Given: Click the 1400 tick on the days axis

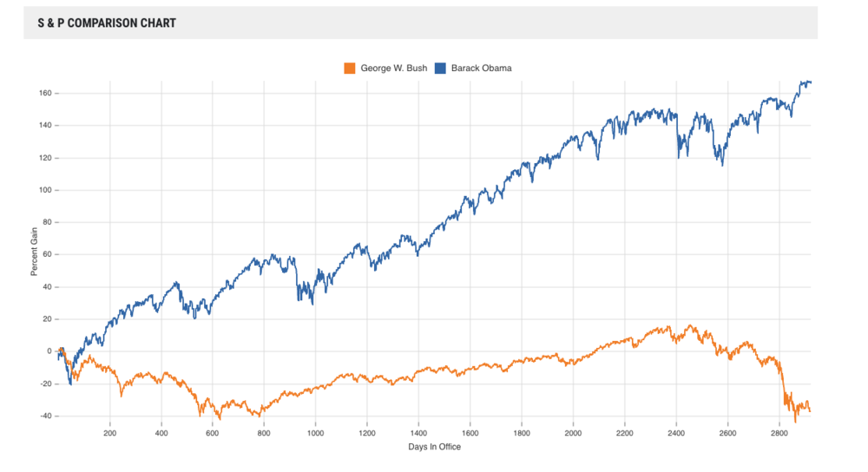Looking at the screenshot, I should (x=418, y=431).
